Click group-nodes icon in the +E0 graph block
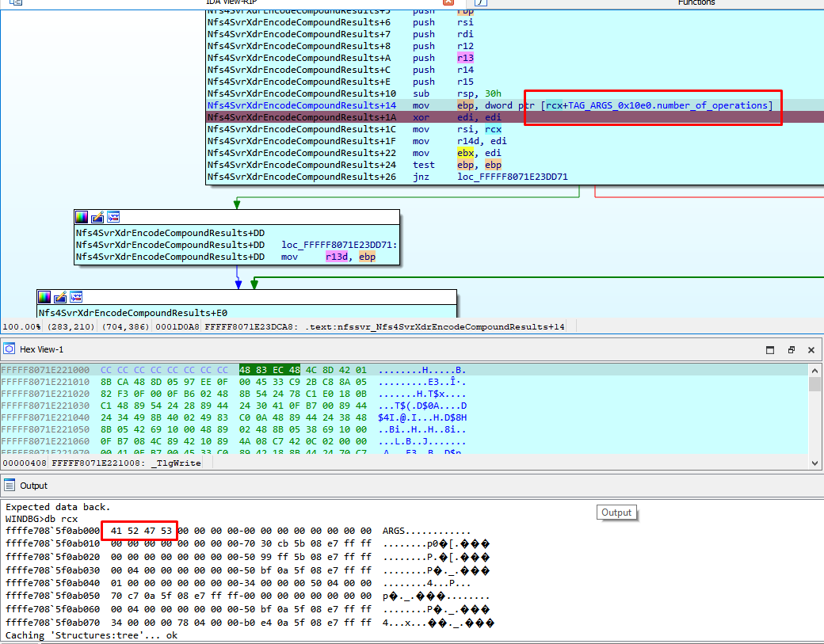824x644 pixels. pyautogui.click(x=76, y=297)
